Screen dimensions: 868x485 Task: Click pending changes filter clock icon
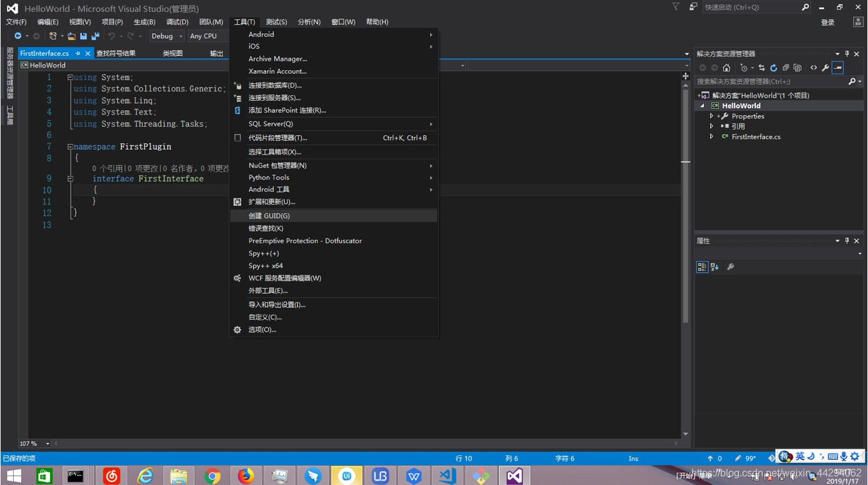click(744, 68)
